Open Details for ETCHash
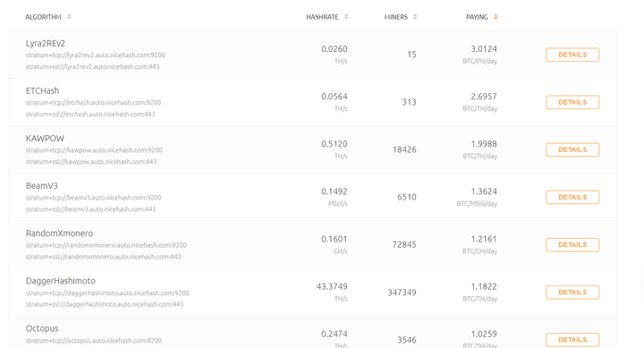 click(x=572, y=102)
